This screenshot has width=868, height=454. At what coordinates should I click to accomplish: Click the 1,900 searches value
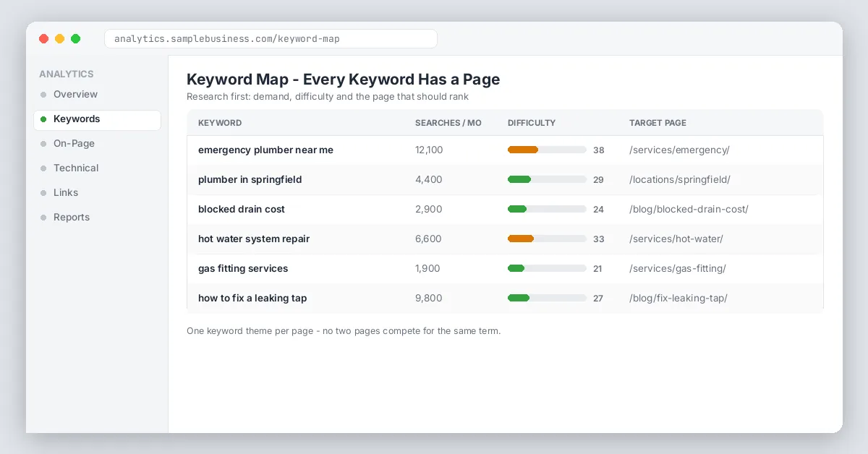(428, 268)
